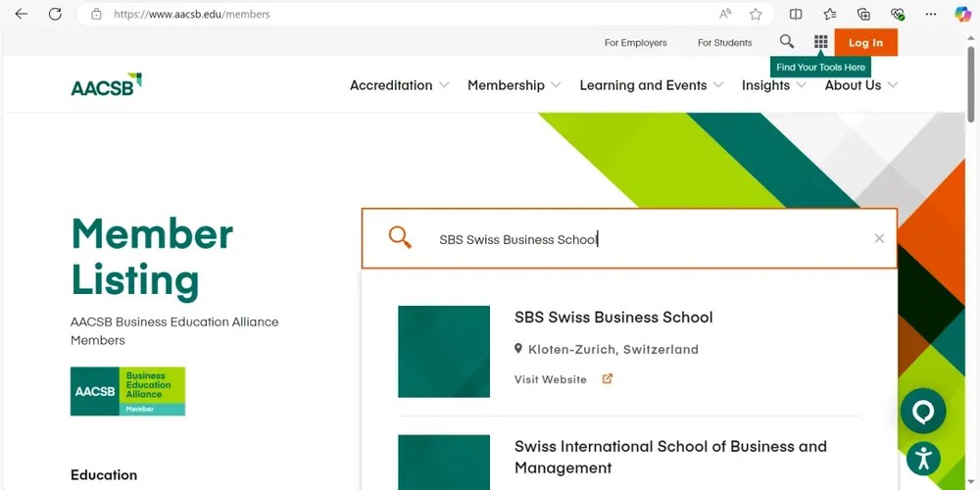980x490 pixels.
Task: Reload the page with the refresh icon
Action: coord(55,14)
